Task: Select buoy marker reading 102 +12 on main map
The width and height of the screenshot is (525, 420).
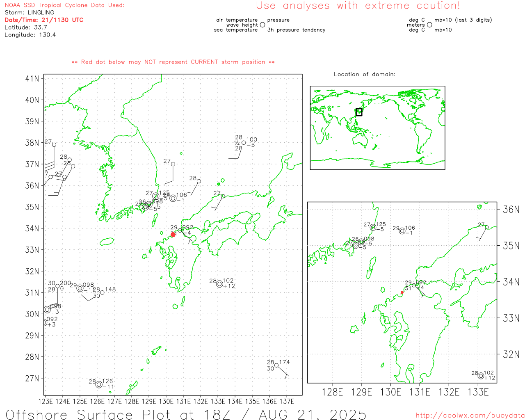Action: coord(219,284)
